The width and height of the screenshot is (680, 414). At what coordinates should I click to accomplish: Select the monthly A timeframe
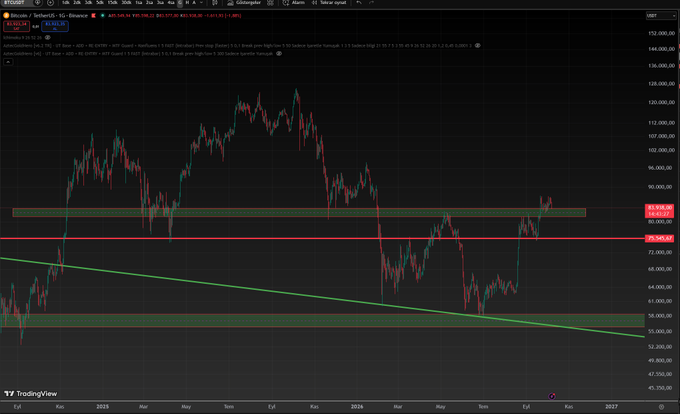194,3
